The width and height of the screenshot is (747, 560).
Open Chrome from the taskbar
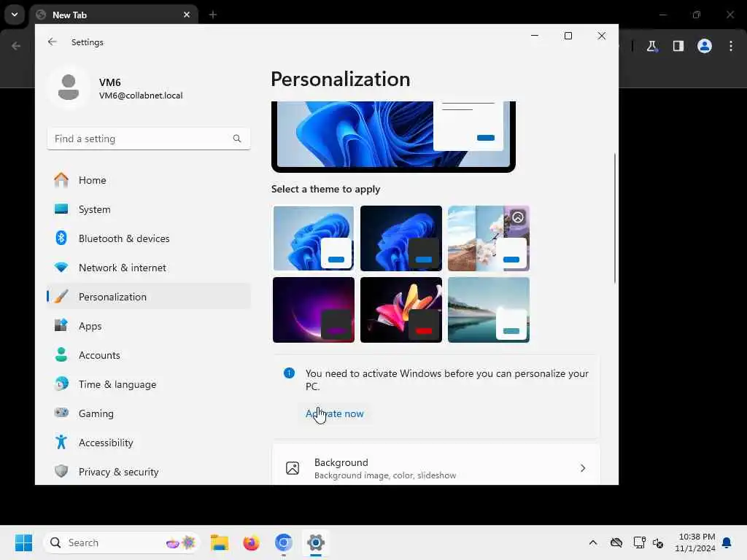(x=284, y=542)
